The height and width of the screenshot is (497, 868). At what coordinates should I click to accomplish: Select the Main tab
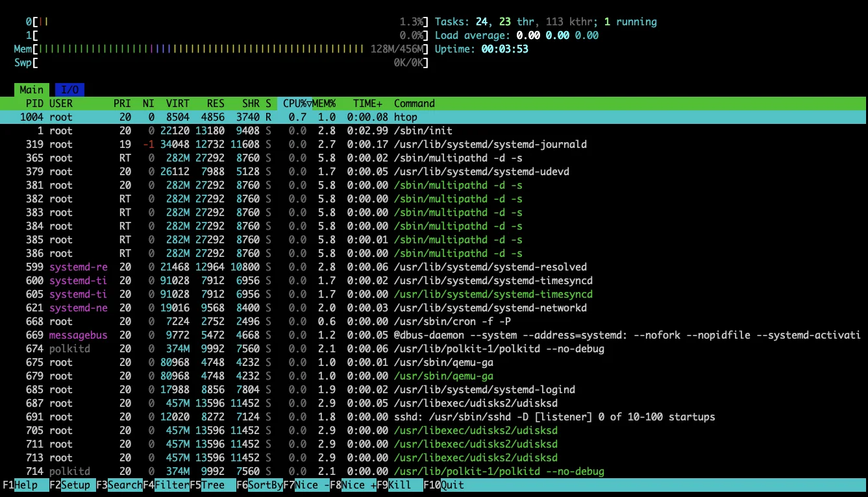(x=31, y=90)
